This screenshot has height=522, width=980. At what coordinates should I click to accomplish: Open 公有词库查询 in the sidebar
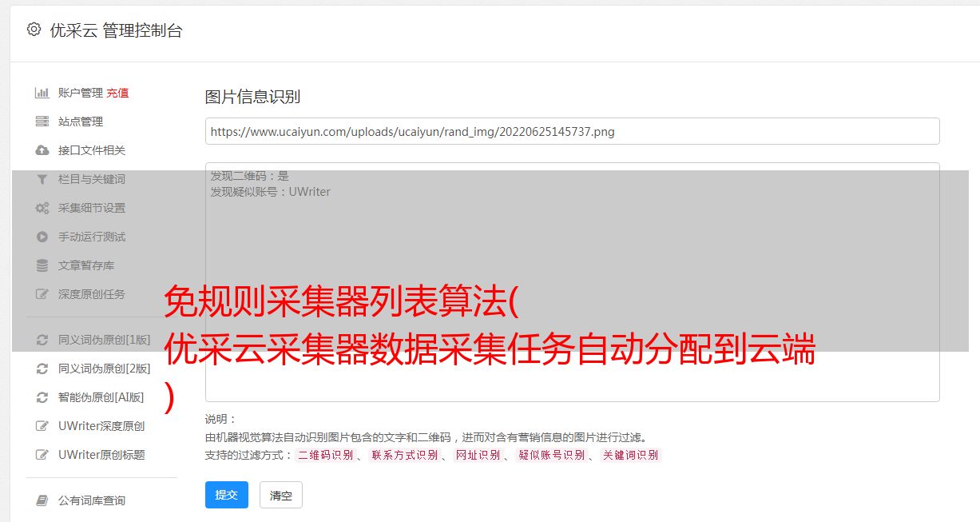pos(92,500)
